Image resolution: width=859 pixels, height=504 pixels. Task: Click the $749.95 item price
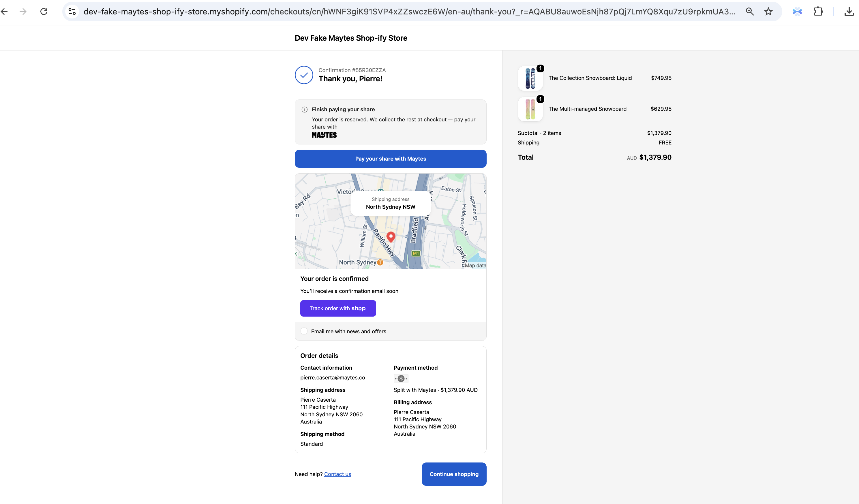(x=661, y=78)
